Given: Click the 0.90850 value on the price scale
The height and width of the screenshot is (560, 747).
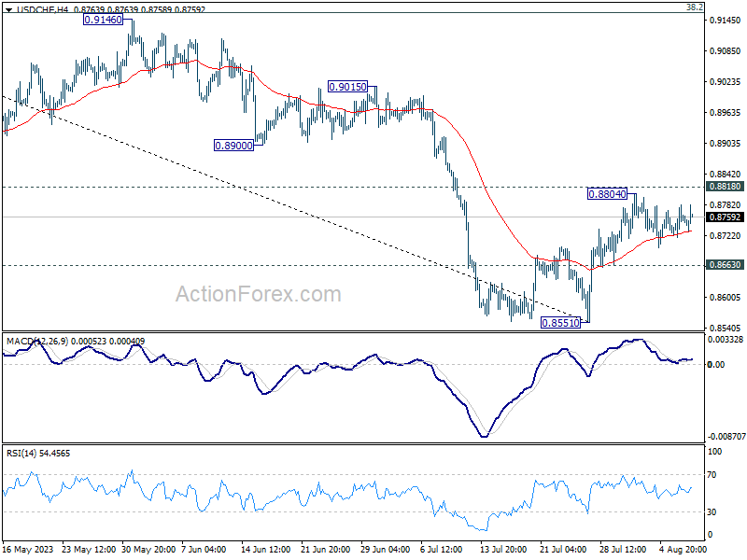Looking at the screenshot, I should click(726, 51).
